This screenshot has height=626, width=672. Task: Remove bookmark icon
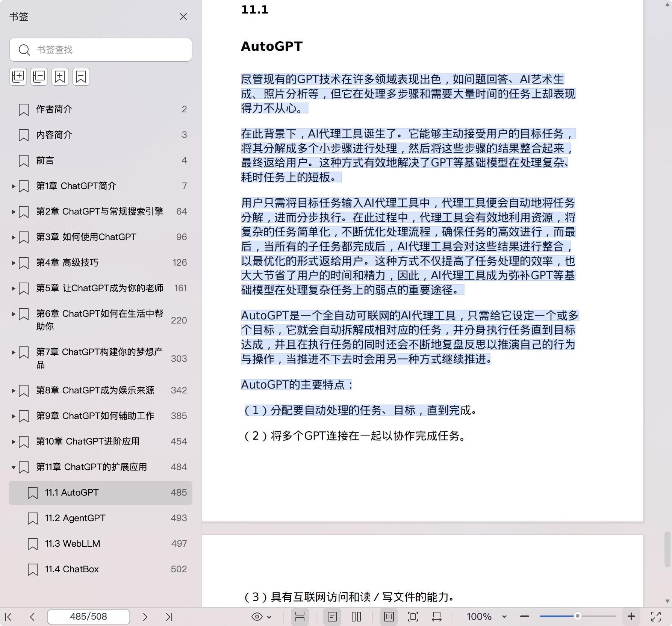click(x=81, y=77)
